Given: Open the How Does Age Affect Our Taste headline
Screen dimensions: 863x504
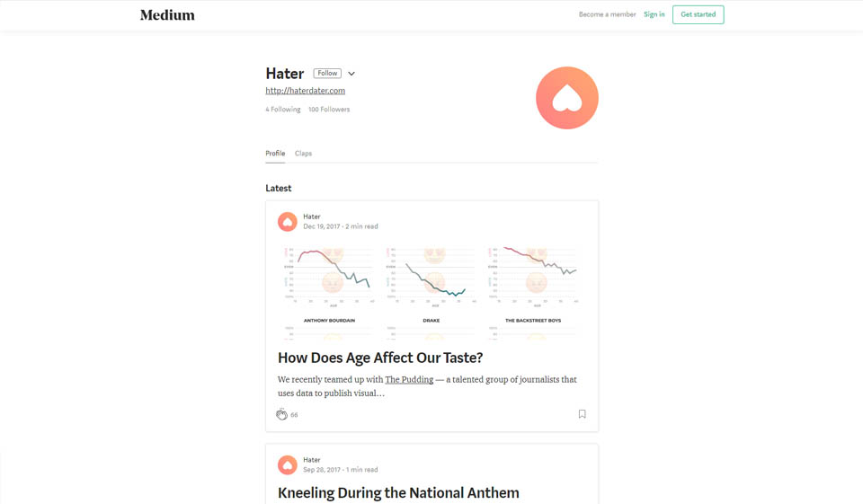Looking at the screenshot, I should (380, 358).
